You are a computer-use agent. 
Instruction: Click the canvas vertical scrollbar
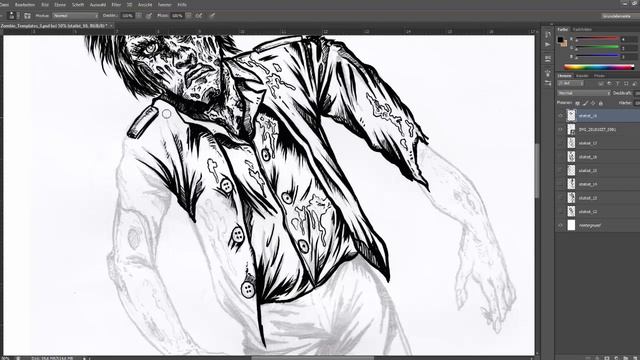tap(537, 171)
